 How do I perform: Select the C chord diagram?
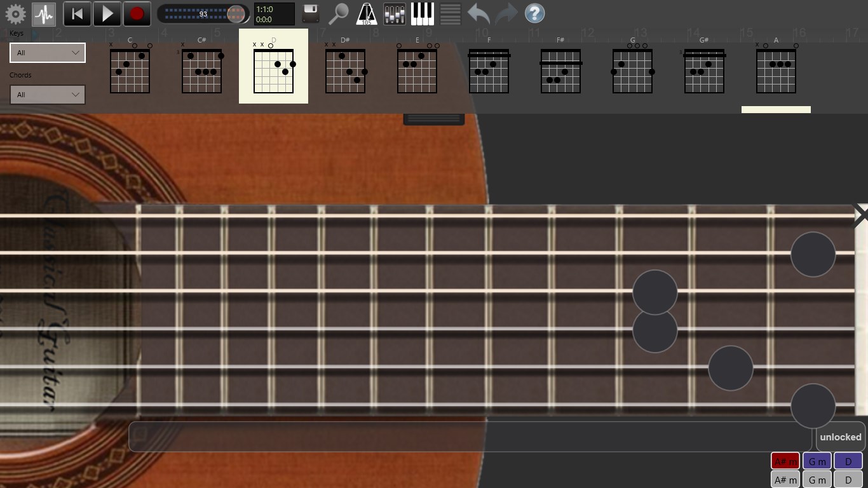[130, 70]
